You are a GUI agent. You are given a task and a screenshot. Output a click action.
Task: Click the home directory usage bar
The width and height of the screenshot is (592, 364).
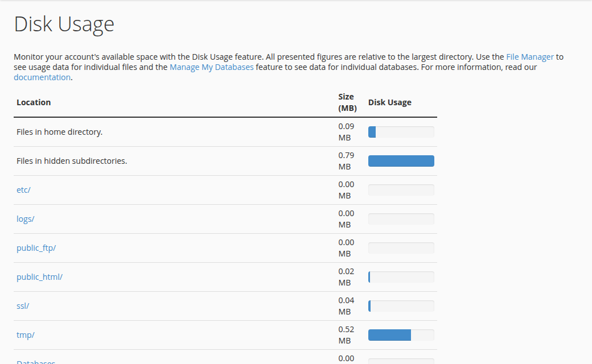click(401, 132)
